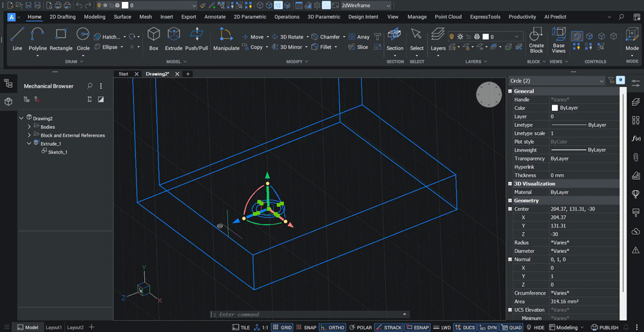Activate the Push/Pull tool
Image resolution: width=644 pixels, height=332 pixels.
click(x=196, y=39)
